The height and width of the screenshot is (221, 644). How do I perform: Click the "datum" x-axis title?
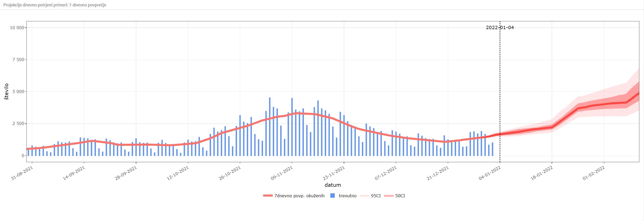(x=333, y=185)
